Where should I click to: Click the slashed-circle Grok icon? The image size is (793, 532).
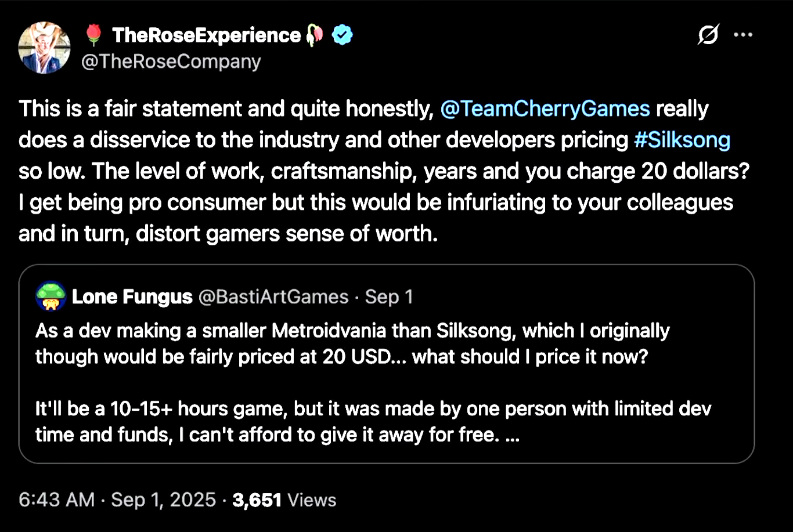(708, 35)
